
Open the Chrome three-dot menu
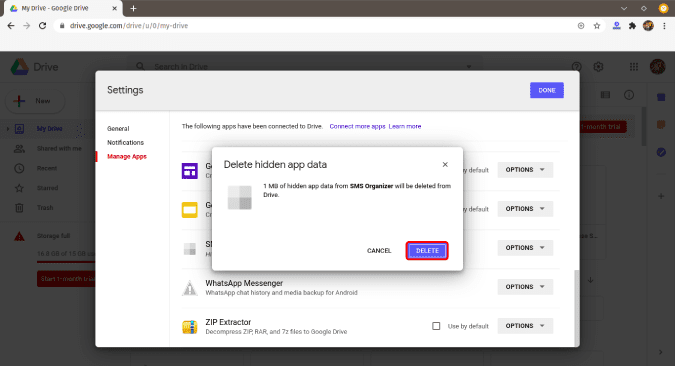click(x=664, y=26)
